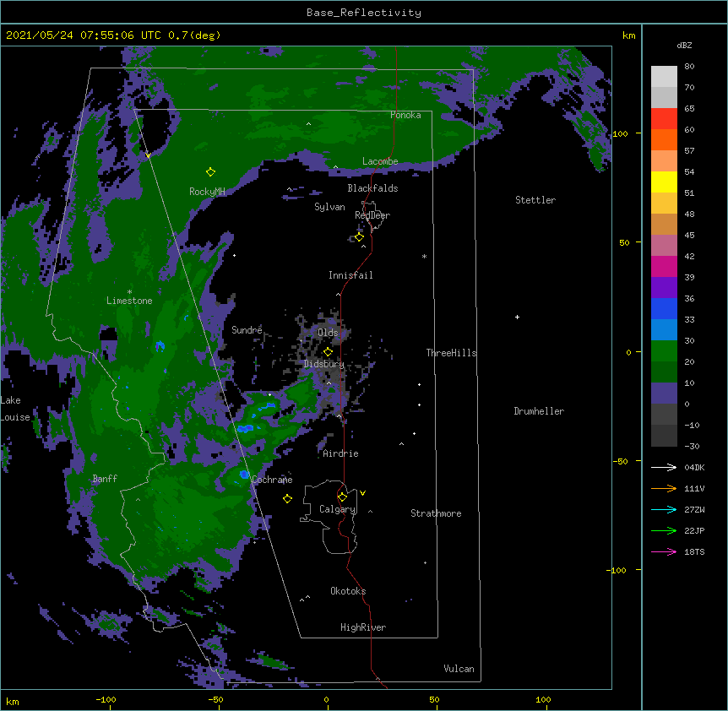Click the asterisk marker above the Limestone label
The image size is (728, 711).
click(129, 292)
